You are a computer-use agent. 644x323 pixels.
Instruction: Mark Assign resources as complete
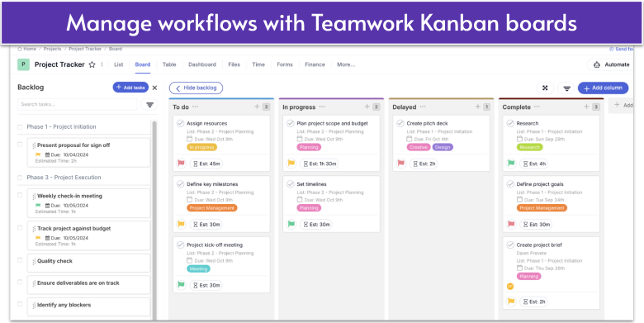[x=180, y=123]
